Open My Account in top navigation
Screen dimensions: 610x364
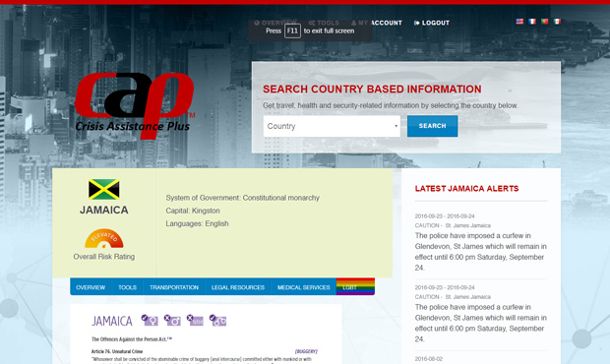(x=377, y=23)
